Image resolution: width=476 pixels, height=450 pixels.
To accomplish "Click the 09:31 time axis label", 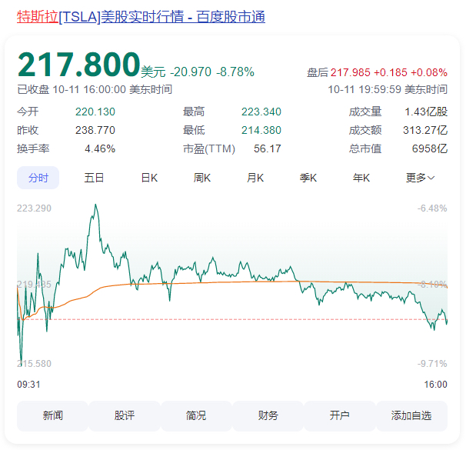I will click(x=28, y=385).
